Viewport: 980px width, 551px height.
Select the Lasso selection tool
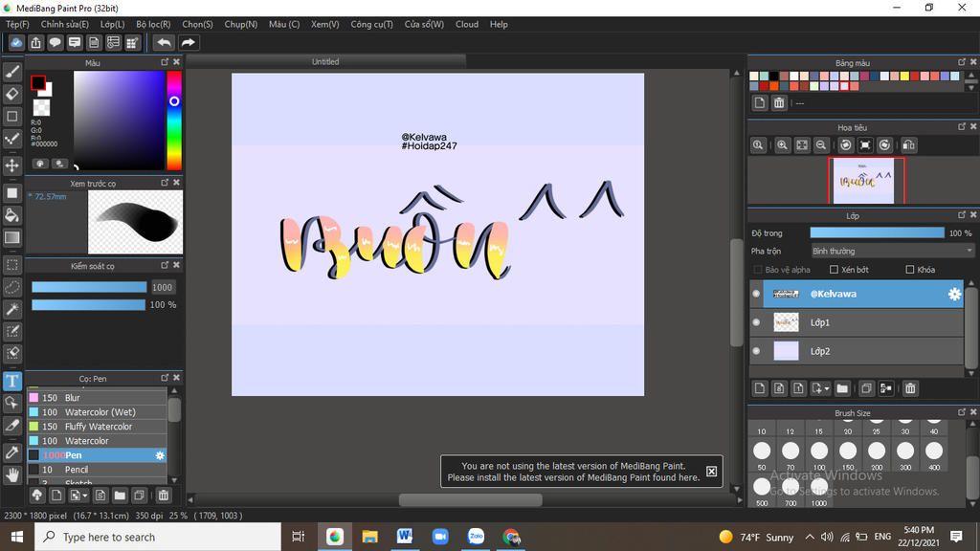click(11, 287)
